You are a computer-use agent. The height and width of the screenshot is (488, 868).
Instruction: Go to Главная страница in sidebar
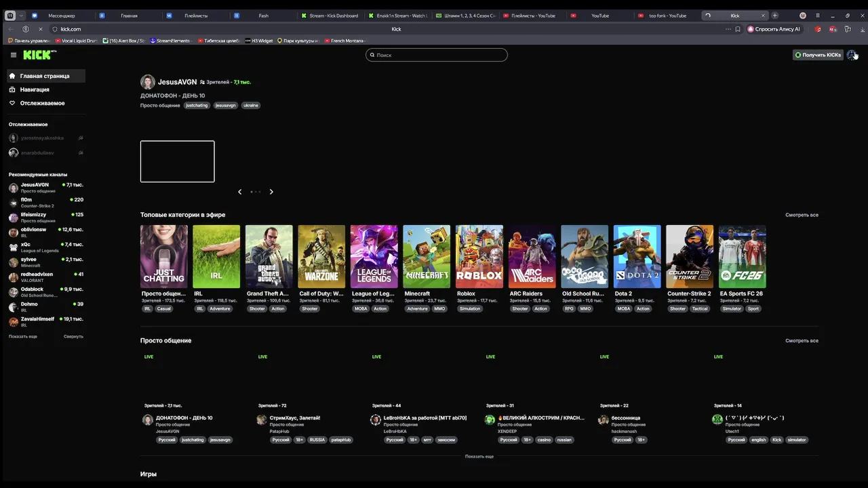(46, 76)
